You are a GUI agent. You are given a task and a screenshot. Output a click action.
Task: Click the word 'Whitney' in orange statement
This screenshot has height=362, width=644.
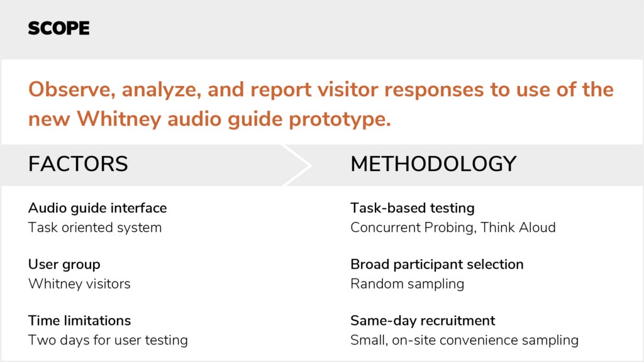[119, 119]
